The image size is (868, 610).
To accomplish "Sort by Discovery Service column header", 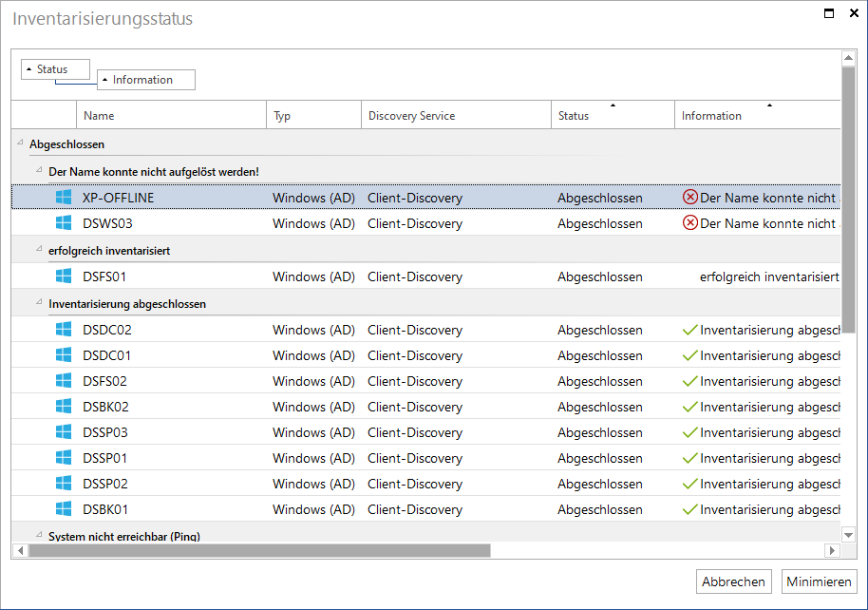I will pyautogui.click(x=456, y=115).
